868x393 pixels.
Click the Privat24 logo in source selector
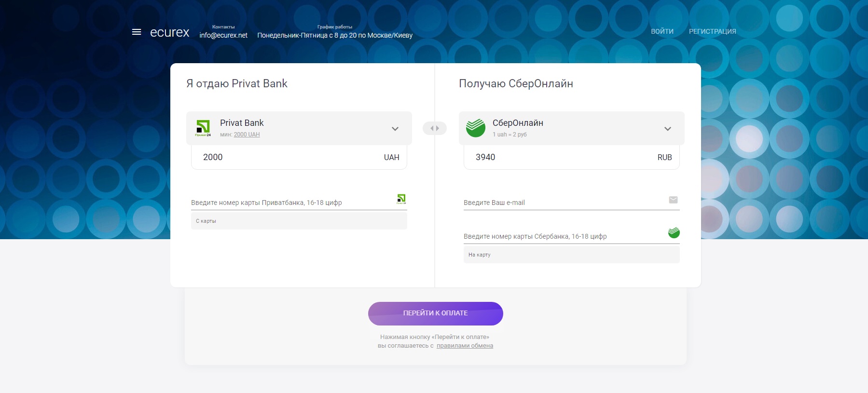pyautogui.click(x=203, y=128)
